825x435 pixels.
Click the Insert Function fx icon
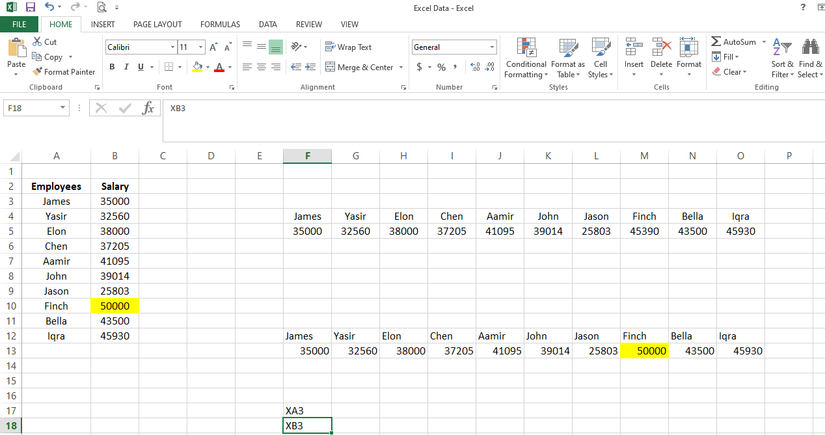coord(148,108)
